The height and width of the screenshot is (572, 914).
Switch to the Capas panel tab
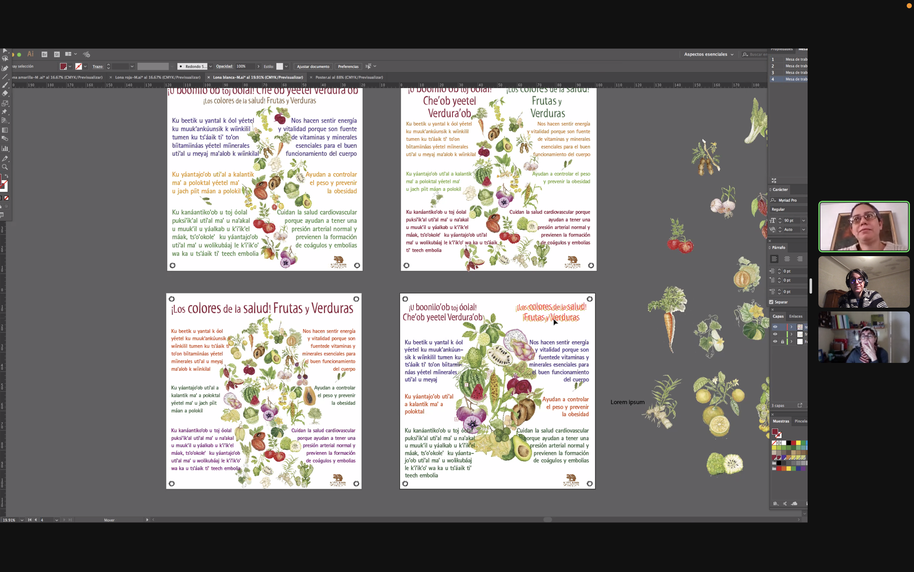point(778,316)
